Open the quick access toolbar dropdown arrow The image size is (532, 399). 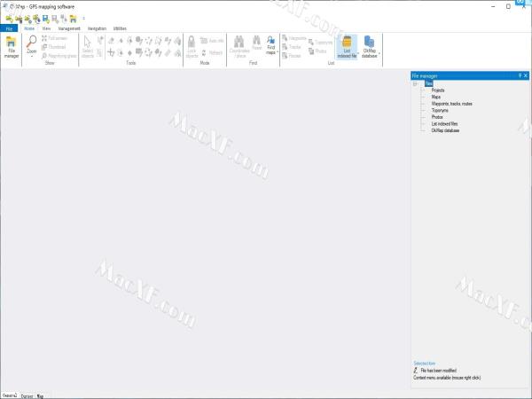[x=83, y=18]
